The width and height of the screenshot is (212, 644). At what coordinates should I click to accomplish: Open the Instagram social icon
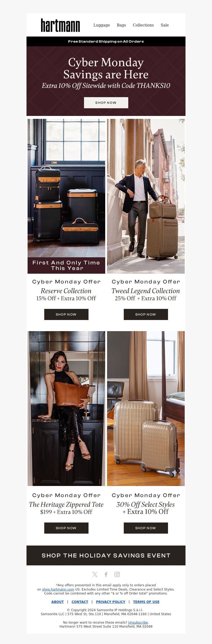[x=117, y=574]
